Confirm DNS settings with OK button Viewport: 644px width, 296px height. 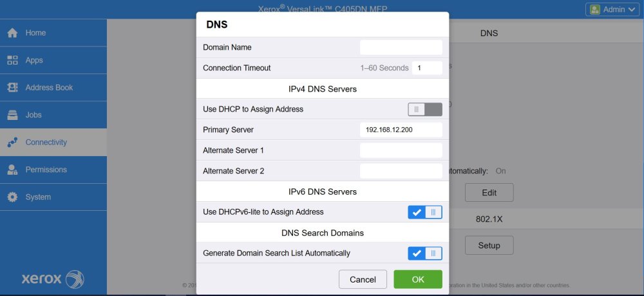tap(418, 279)
